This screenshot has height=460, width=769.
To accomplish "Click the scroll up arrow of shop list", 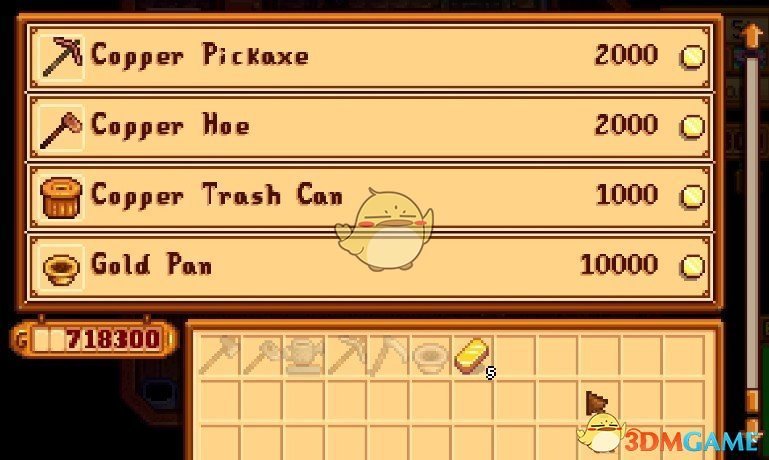I will (x=751, y=35).
